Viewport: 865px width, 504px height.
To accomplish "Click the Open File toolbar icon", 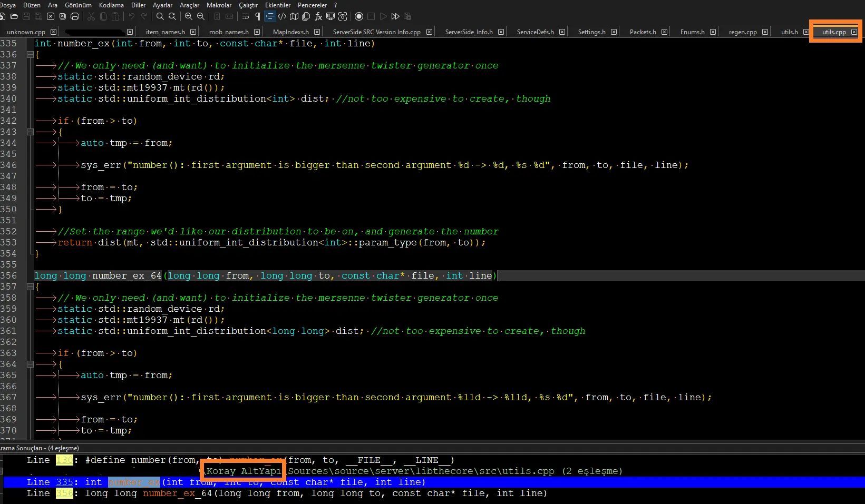I will point(14,17).
